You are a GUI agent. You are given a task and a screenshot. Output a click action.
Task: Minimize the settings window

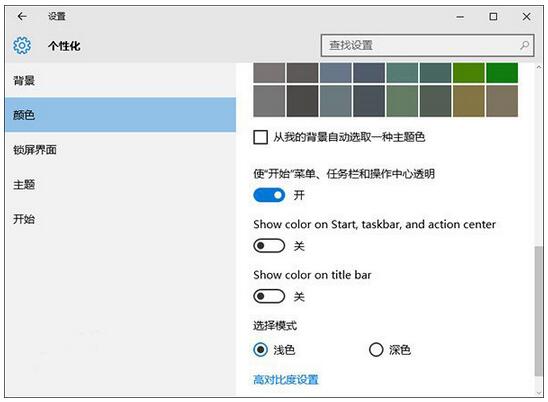460,16
